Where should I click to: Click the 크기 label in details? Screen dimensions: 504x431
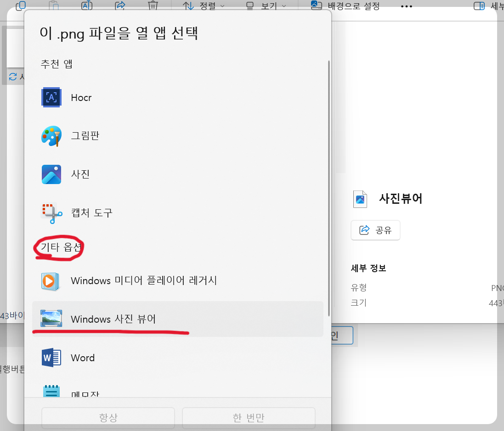359,302
